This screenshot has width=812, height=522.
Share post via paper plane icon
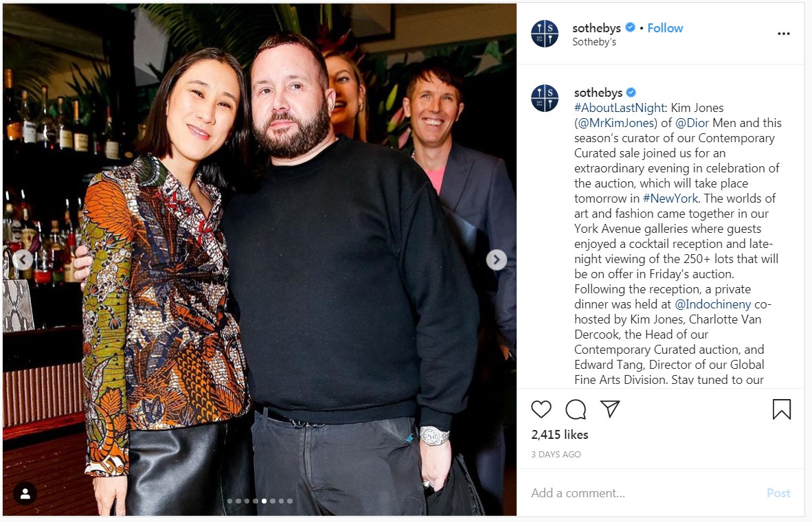pyautogui.click(x=610, y=409)
